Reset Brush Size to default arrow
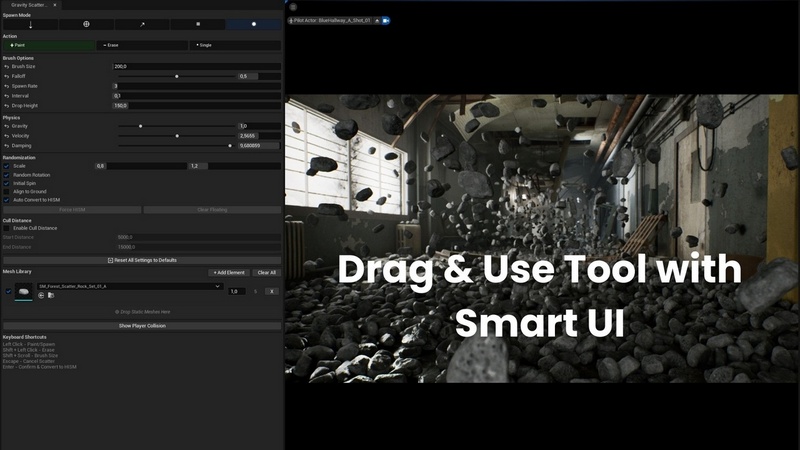 [7, 66]
